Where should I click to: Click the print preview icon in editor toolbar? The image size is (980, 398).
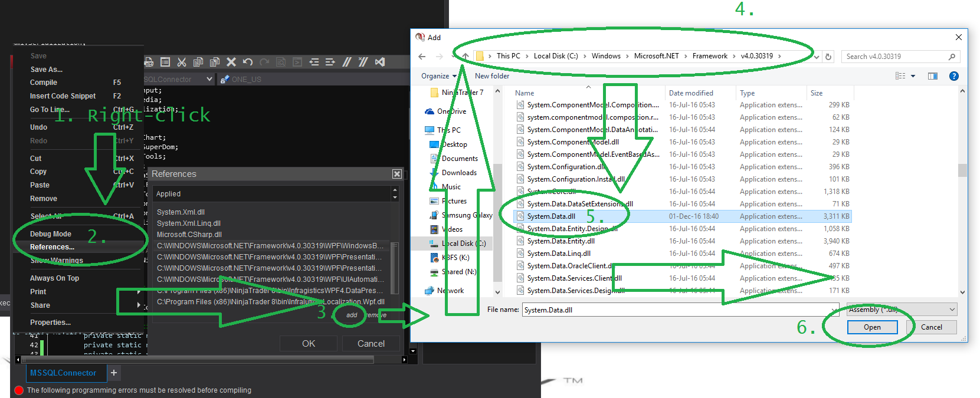pos(149,62)
